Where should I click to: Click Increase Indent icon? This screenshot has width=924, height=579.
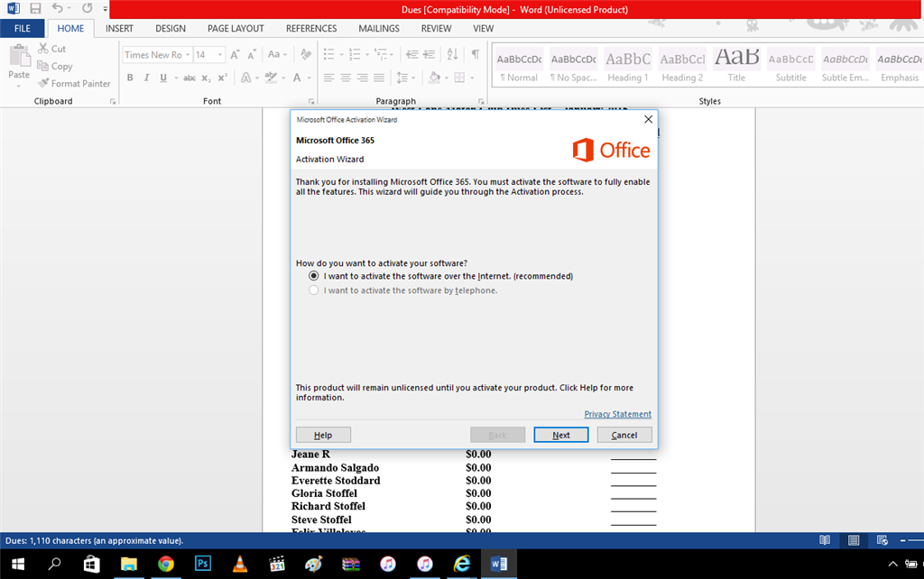pyautogui.click(x=429, y=54)
